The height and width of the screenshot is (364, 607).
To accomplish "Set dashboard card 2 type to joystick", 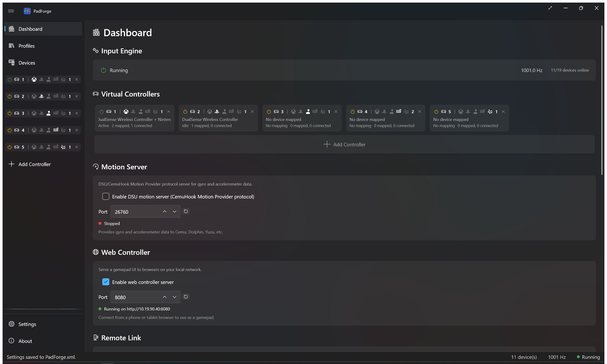I will coord(224,112).
